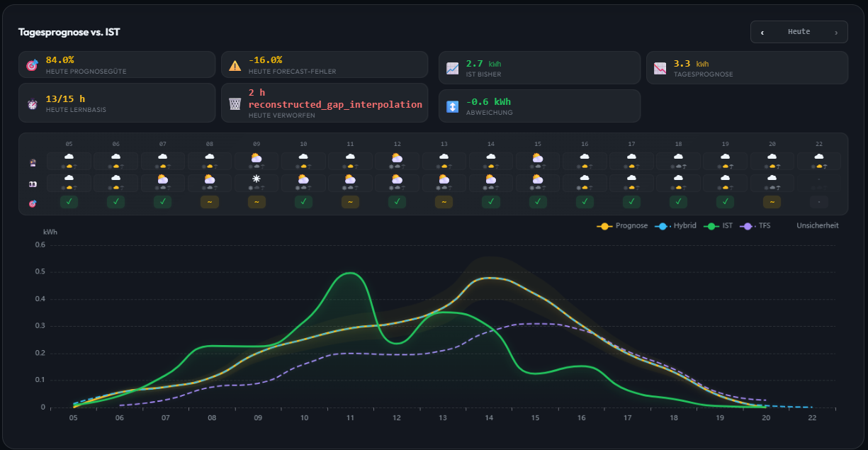
Task: Toggle the TFS series in the legend
Action: click(754, 226)
